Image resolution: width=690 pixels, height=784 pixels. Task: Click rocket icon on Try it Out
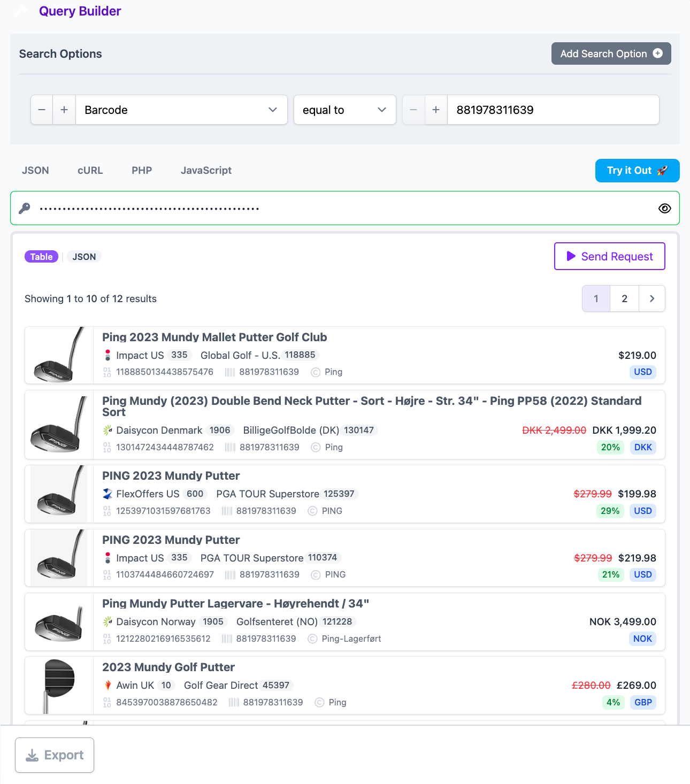[662, 171]
